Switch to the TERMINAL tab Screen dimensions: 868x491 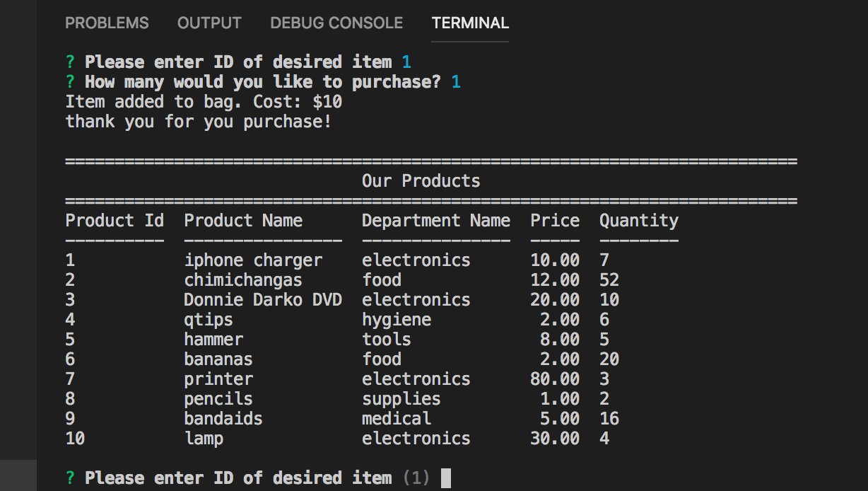point(469,23)
